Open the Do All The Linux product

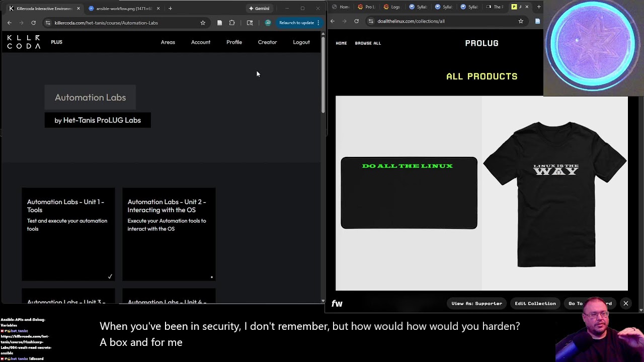(409, 193)
